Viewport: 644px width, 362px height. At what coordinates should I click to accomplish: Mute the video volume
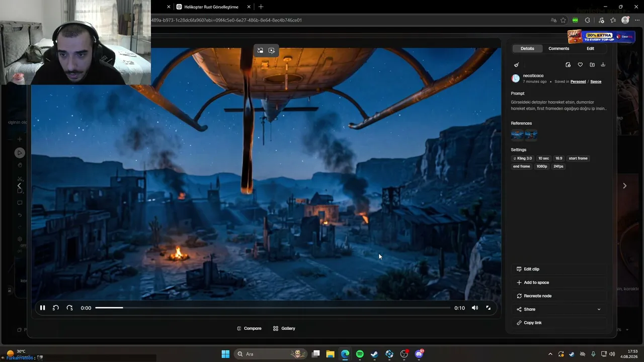pyautogui.click(x=475, y=308)
